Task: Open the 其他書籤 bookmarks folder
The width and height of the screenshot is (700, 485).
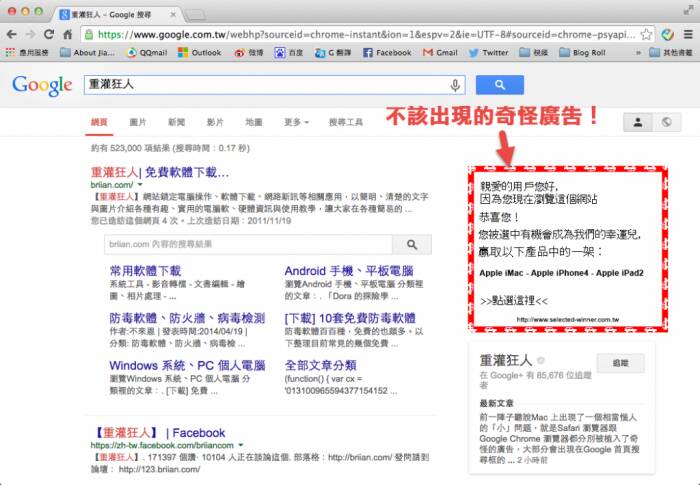Action: [x=671, y=53]
